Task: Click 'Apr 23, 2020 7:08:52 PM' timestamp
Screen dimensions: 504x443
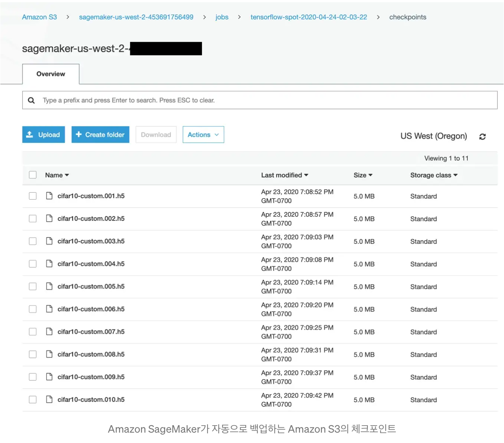Action: click(x=297, y=192)
